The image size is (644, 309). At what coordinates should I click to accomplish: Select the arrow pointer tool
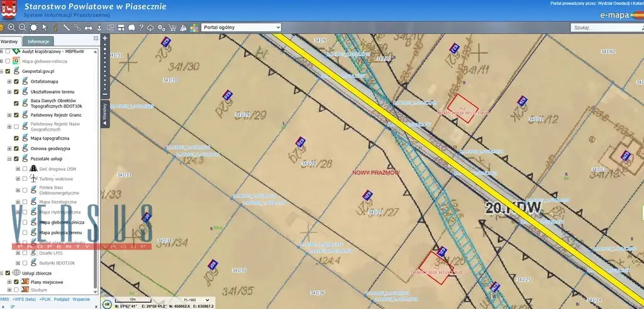[x=45, y=28]
